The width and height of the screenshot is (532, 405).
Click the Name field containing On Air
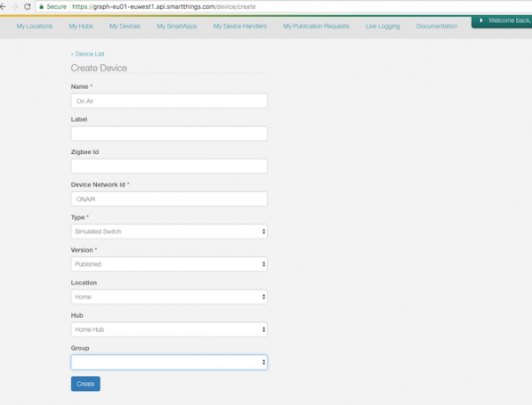[x=169, y=100]
